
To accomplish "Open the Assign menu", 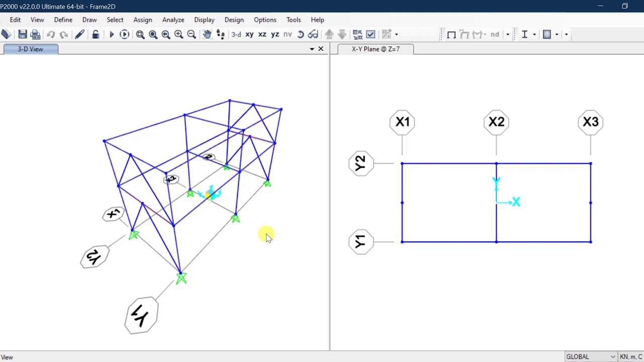I will click(143, 20).
